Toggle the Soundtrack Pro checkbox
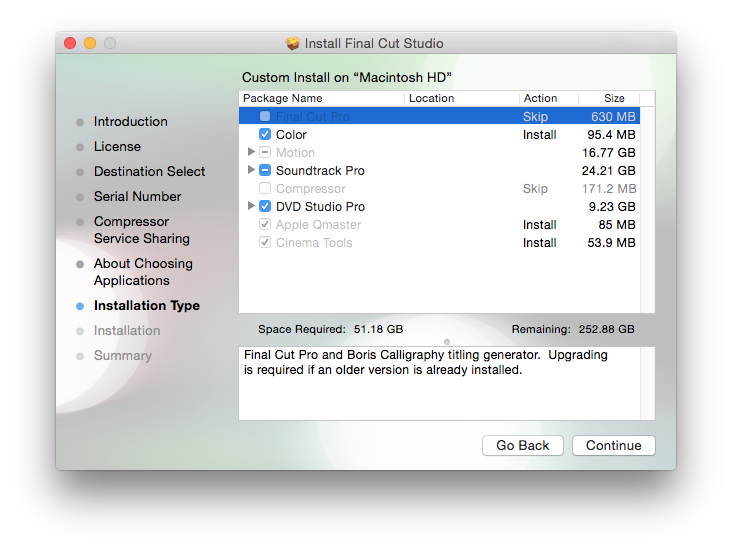The image size is (732, 550). pyautogui.click(x=265, y=170)
